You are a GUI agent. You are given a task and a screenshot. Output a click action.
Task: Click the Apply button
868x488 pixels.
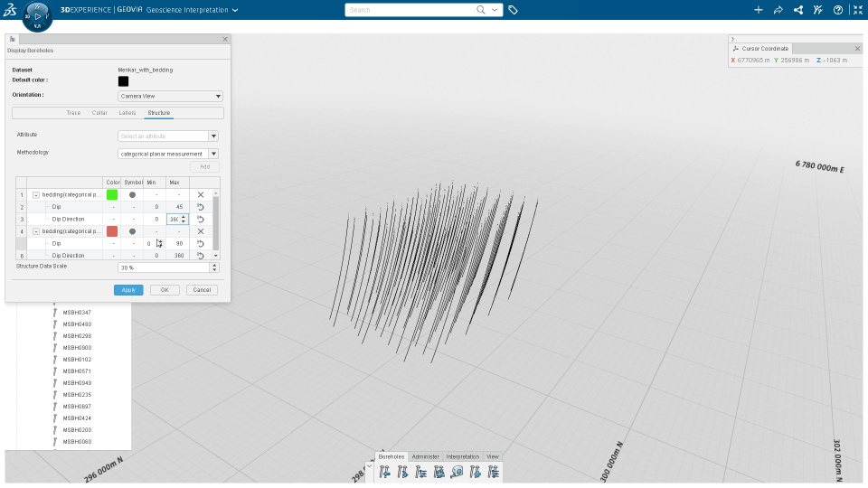coord(128,290)
